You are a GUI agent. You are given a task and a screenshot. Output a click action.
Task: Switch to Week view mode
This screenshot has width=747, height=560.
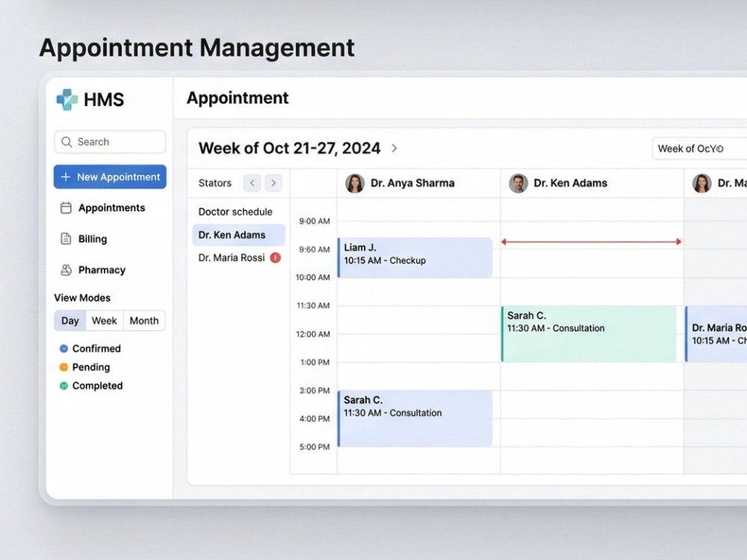pyautogui.click(x=105, y=320)
